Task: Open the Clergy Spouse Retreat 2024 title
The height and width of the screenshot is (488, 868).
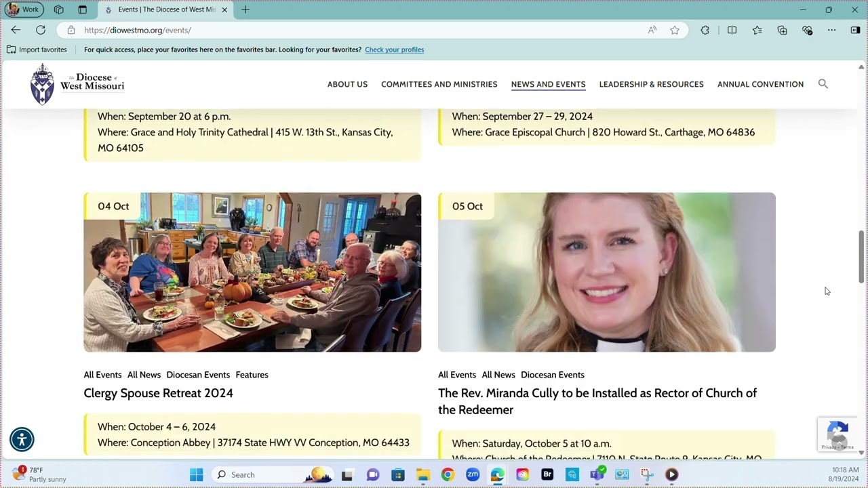Action: [x=158, y=393]
